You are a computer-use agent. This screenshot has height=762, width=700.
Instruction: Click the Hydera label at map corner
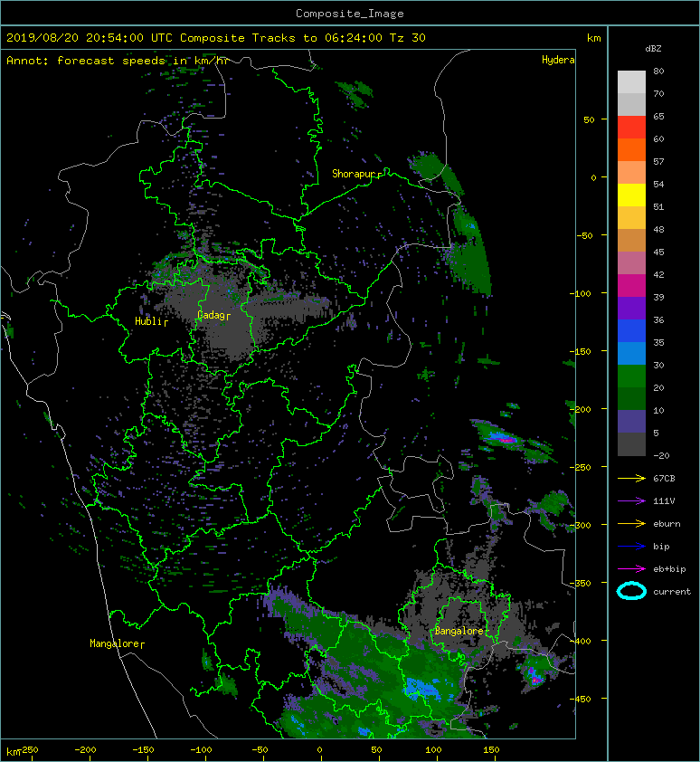point(558,60)
